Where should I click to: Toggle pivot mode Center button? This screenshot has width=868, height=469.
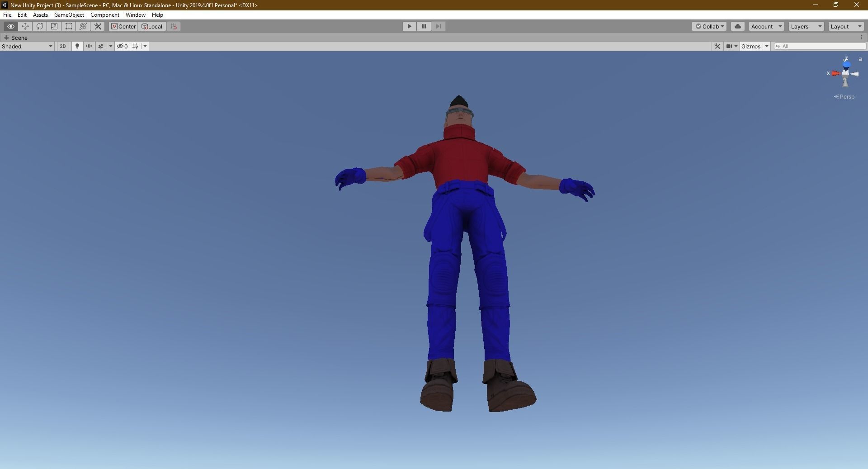[123, 26]
